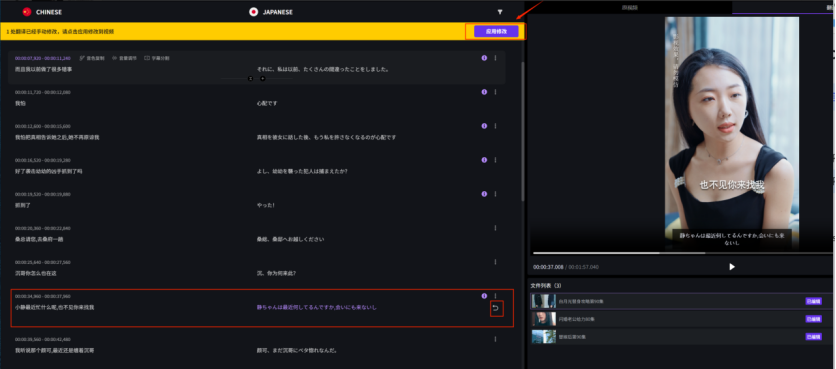Select the first video thumbnail in the file list
The height and width of the screenshot is (369, 836).
tap(544, 301)
